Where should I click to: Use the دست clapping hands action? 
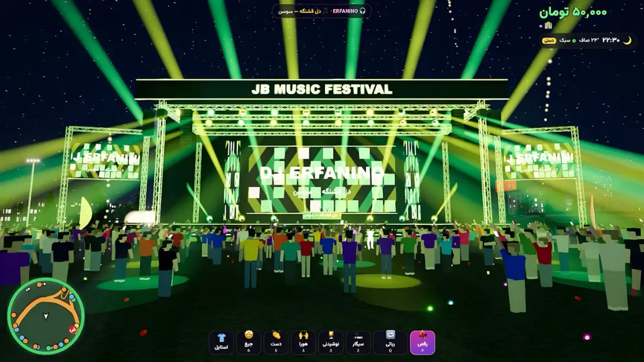tap(275, 342)
